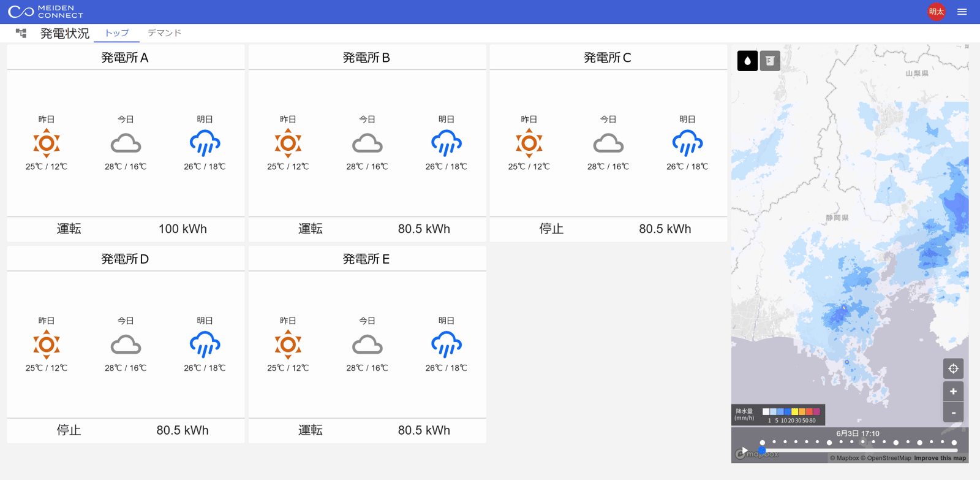
Task: Click the 山梨県 label on map
Action: 917,74
